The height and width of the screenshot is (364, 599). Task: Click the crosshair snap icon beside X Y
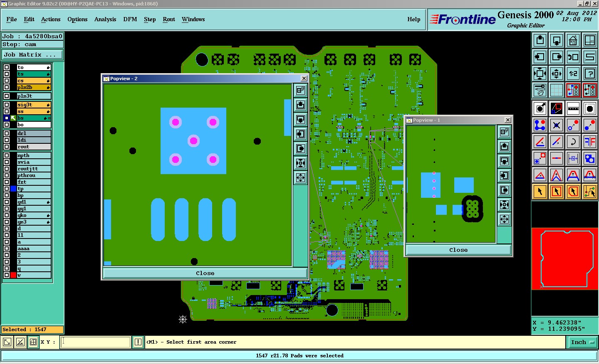pyautogui.click(x=33, y=342)
